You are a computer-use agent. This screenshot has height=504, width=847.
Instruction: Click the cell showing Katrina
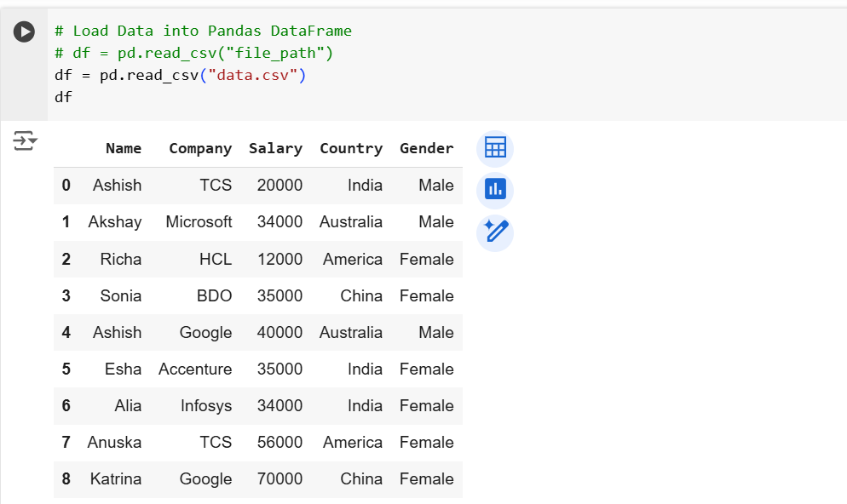pos(116,478)
